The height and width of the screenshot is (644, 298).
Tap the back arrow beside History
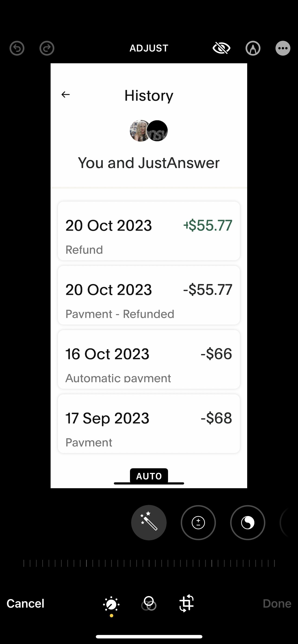(x=65, y=95)
